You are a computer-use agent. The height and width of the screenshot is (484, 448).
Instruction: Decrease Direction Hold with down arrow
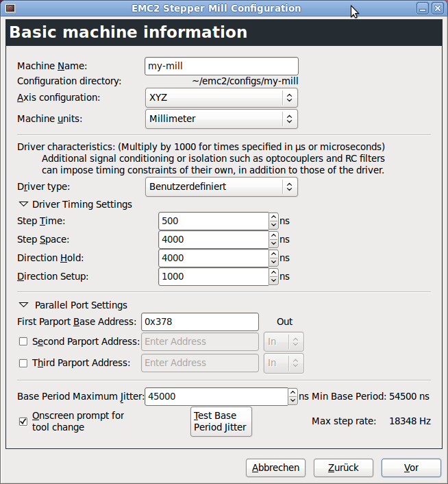click(273, 262)
